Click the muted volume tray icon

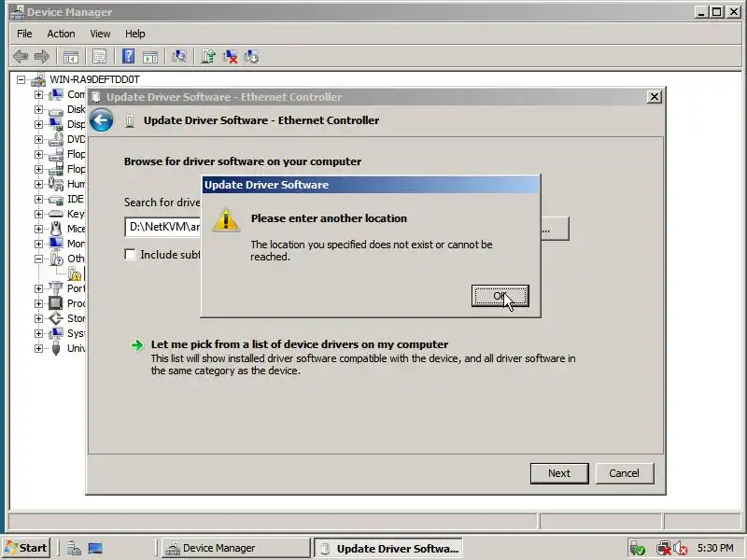click(681, 549)
